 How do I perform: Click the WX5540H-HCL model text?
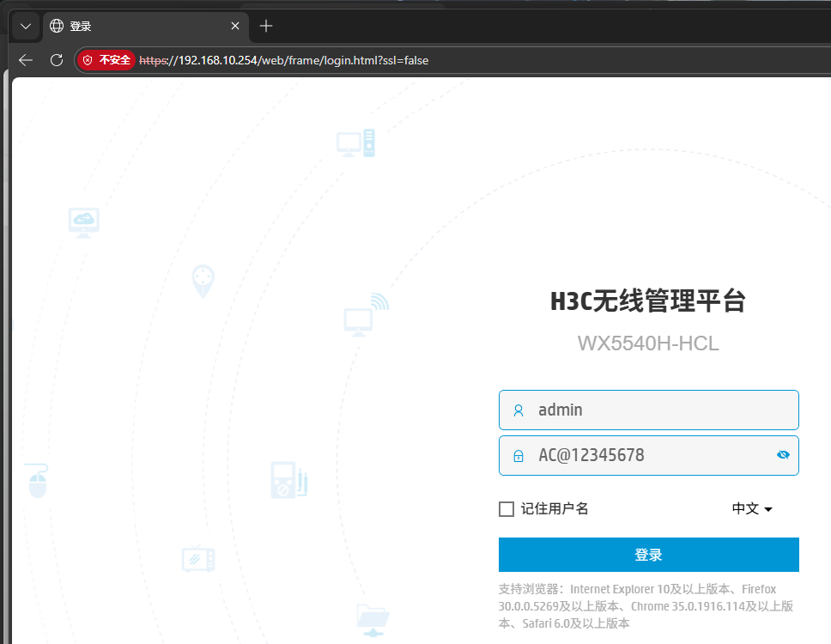click(x=648, y=343)
